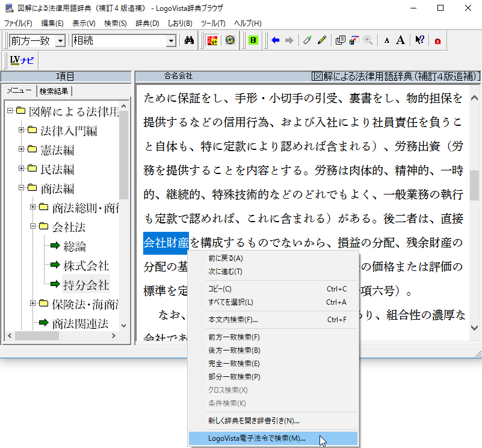Click the blue back arrow
Screen dimensions: 482x448
(x=276, y=40)
